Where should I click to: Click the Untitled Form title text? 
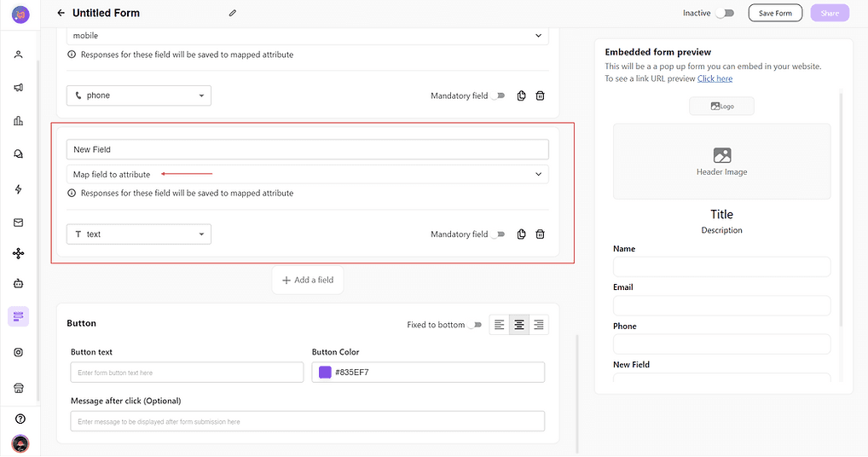coord(107,13)
